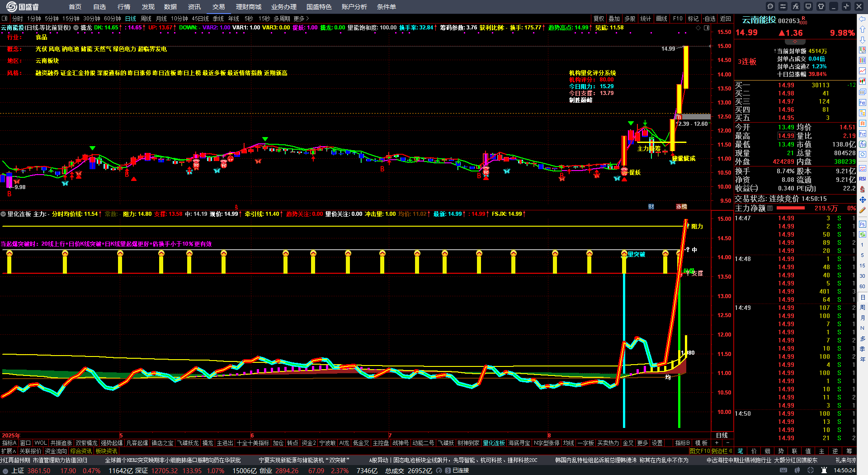Select the 筹 chip distribution tab

pos(849,451)
